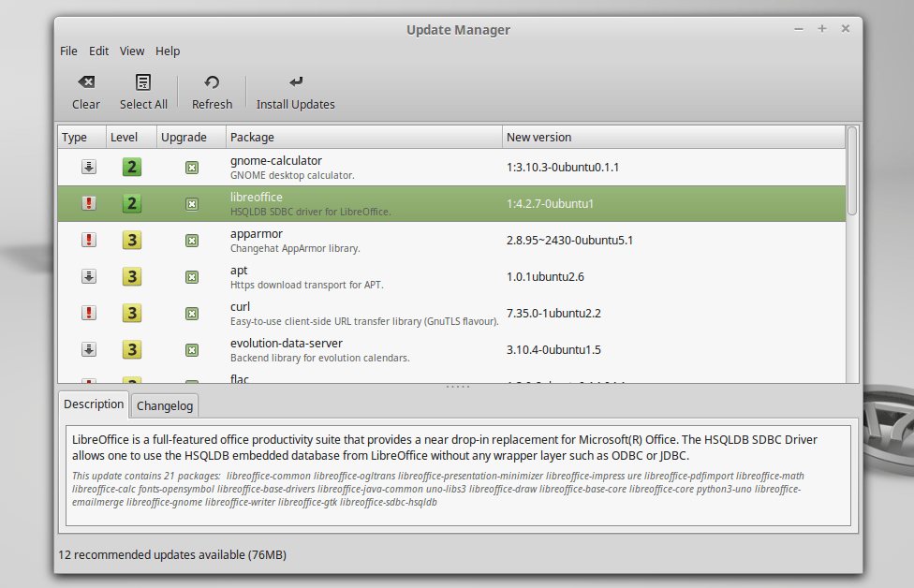The width and height of the screenshot is (914, 588).
Task: Switch to the Changelog tab
Action: [164, 405]
